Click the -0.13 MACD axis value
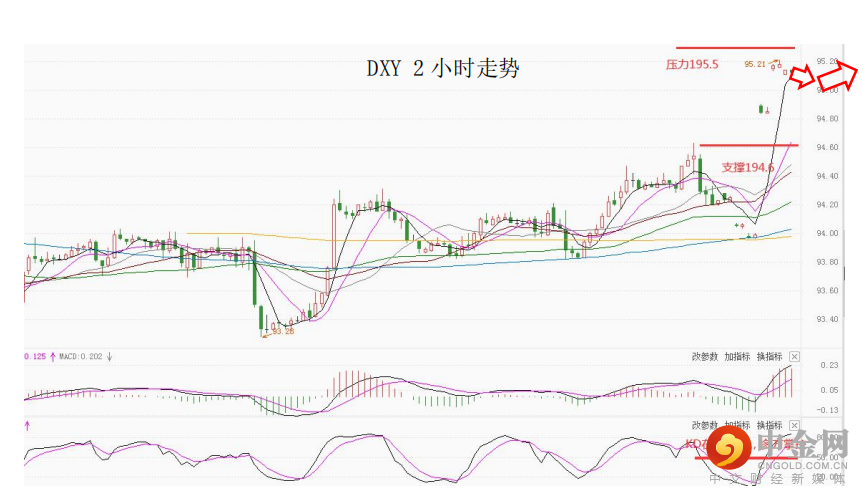 pos(828,410)
